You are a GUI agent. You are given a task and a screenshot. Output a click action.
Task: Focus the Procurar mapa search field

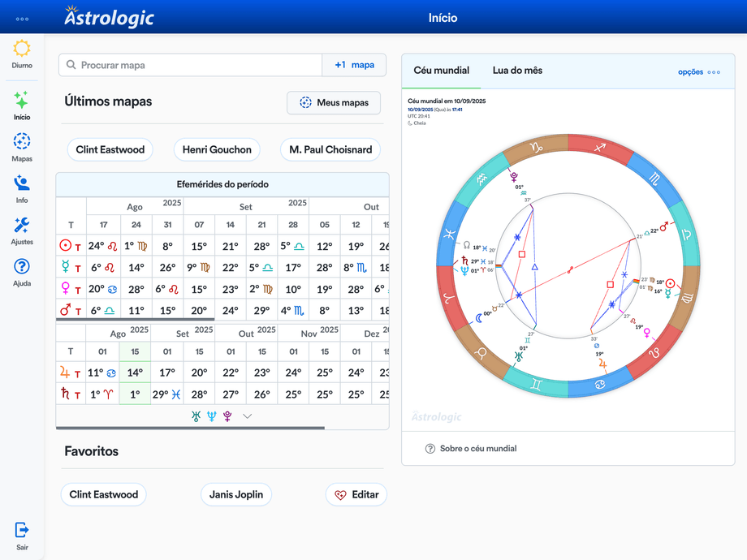point(191,65)
